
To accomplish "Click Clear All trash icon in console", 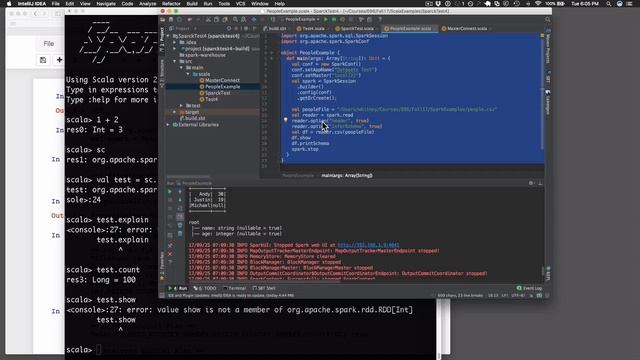I will [x=180, y=233].
